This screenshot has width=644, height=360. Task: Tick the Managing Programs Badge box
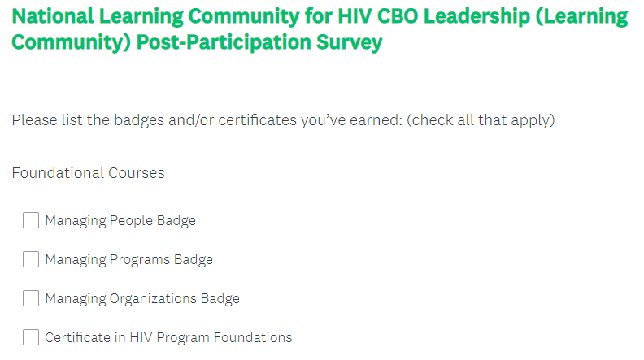(31, 259)
